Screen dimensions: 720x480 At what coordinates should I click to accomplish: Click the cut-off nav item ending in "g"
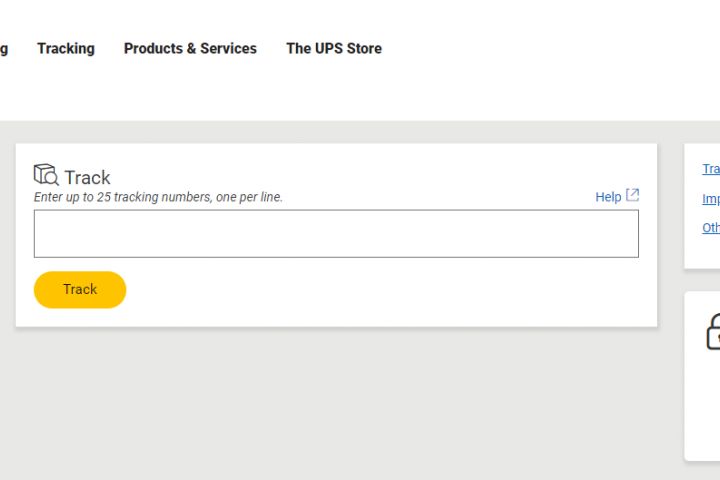click(x=4, y=48)
